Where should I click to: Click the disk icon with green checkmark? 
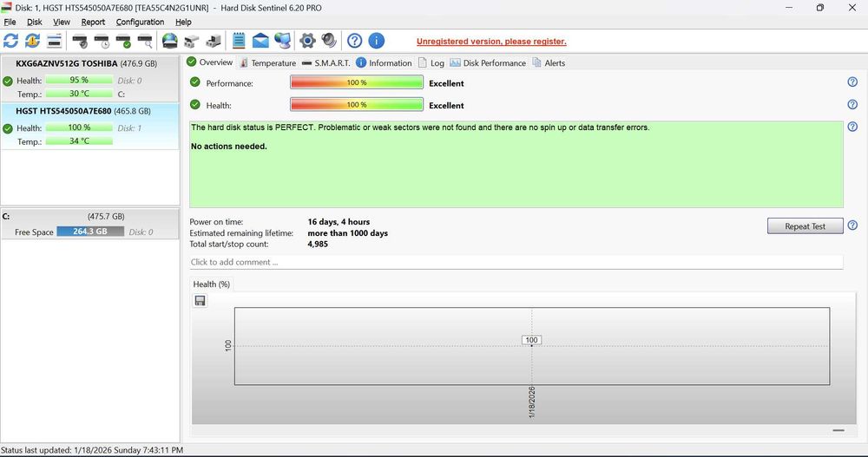point(123,41)
